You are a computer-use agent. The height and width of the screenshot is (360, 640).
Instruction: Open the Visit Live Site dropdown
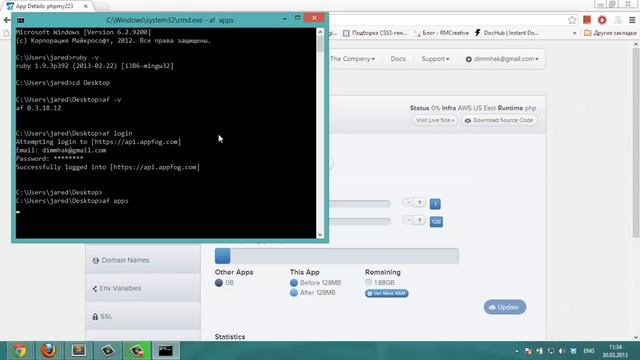pos(435,120)
